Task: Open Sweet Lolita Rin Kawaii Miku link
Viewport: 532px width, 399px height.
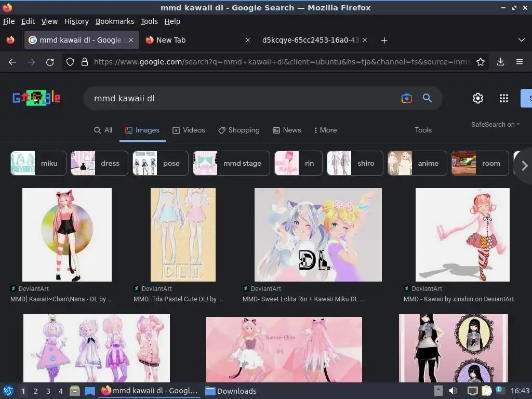Action: [x=303, y=299]
